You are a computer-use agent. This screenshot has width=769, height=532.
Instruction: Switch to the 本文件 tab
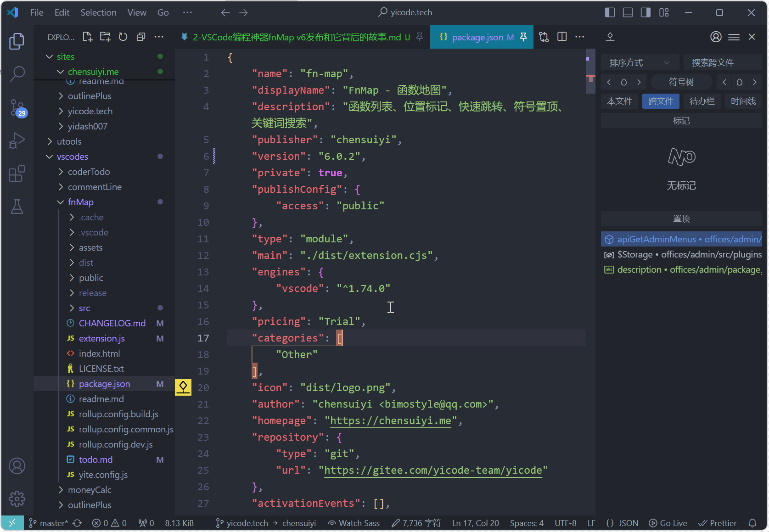pyautogui.click(x=620, y=101)
